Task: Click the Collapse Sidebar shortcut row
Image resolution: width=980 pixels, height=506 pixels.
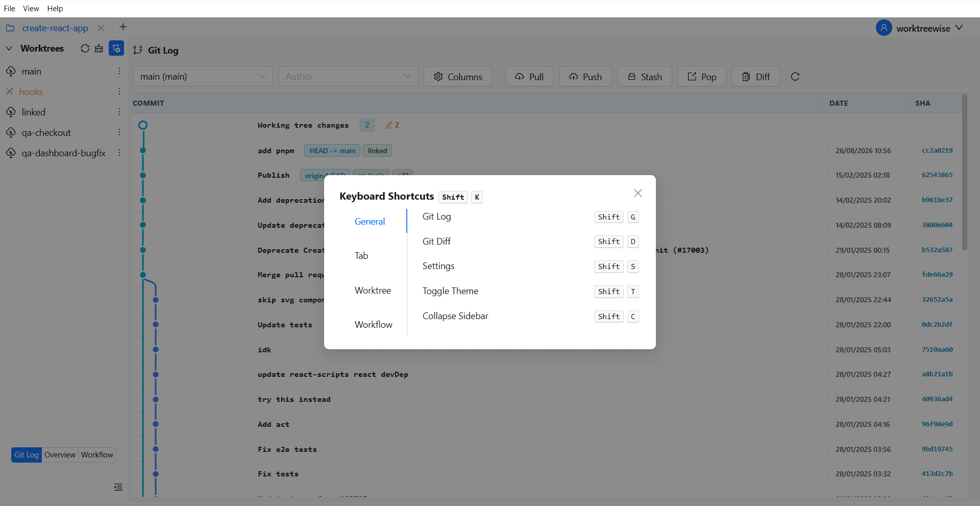Action: click(531, 317)
